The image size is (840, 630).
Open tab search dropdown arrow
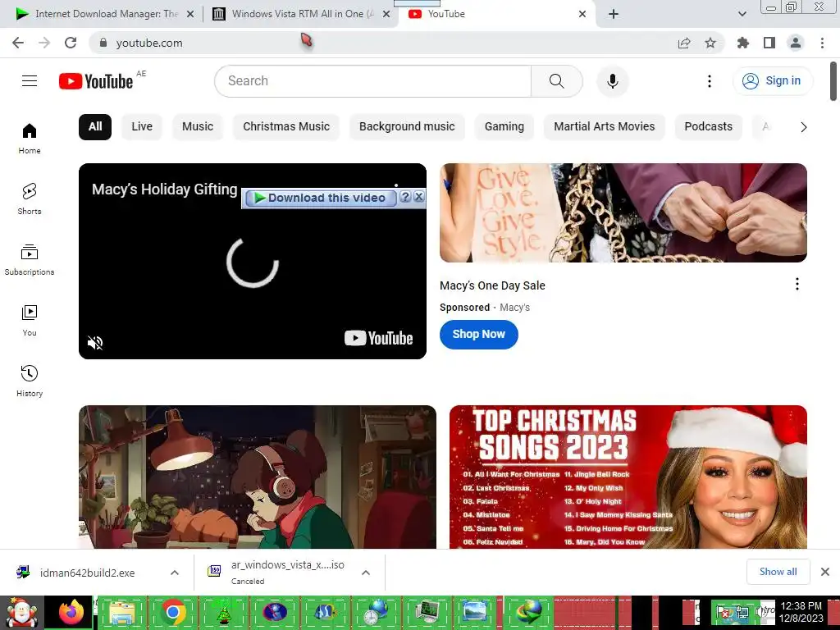pos(742,14)
